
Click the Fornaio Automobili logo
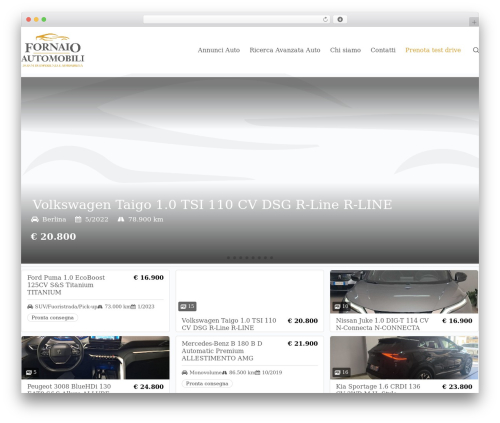click(x=53, y=50)
